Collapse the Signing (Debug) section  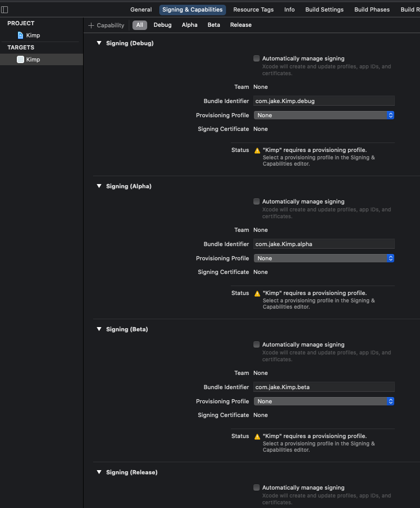click(x=99, y=43)
